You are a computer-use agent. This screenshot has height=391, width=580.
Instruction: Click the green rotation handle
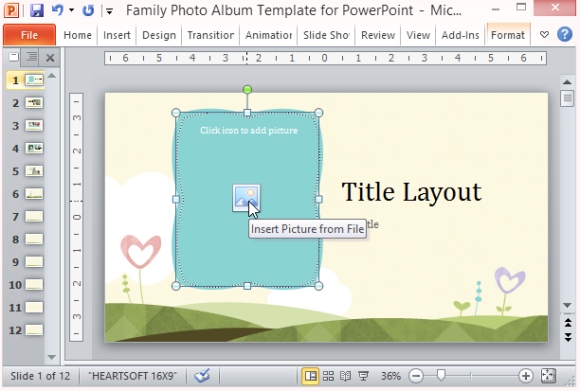point(247,89)
